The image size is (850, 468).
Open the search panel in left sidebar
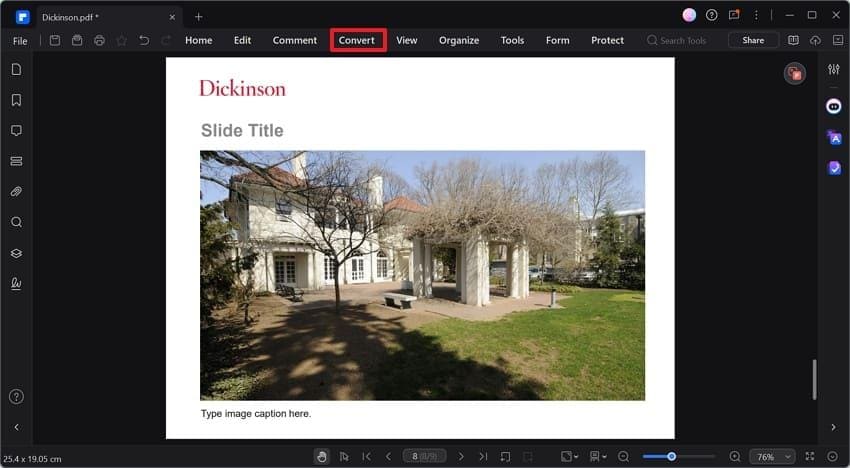(x=16, y=222)
